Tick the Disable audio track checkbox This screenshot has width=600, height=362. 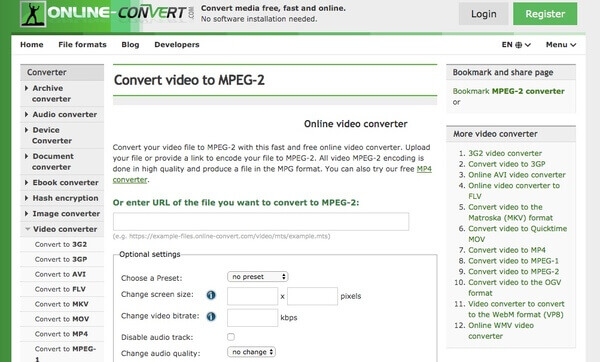tap(231, 337)
